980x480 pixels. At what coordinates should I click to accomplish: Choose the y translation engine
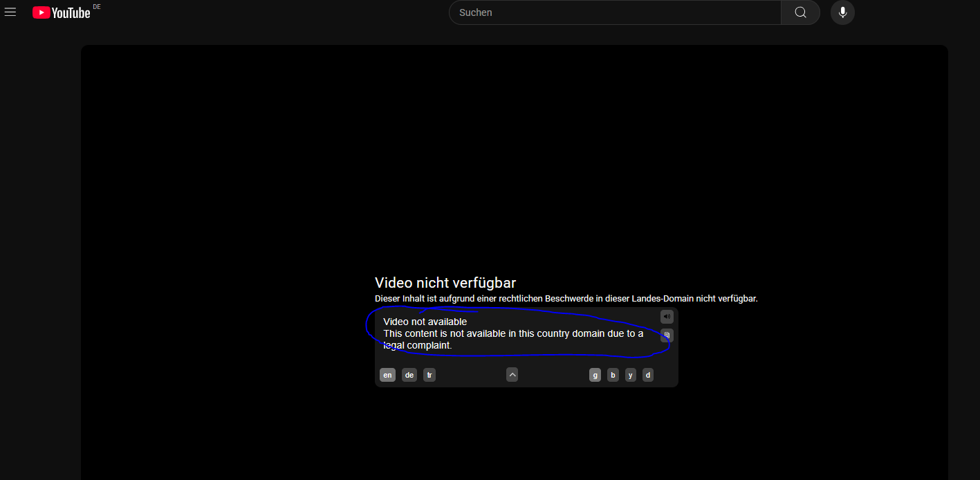[631, 375]
